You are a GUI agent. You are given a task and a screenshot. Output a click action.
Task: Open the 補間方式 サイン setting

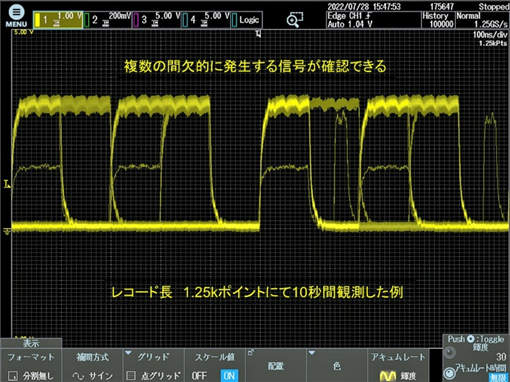pyautogui.click(x=92, y=366)
